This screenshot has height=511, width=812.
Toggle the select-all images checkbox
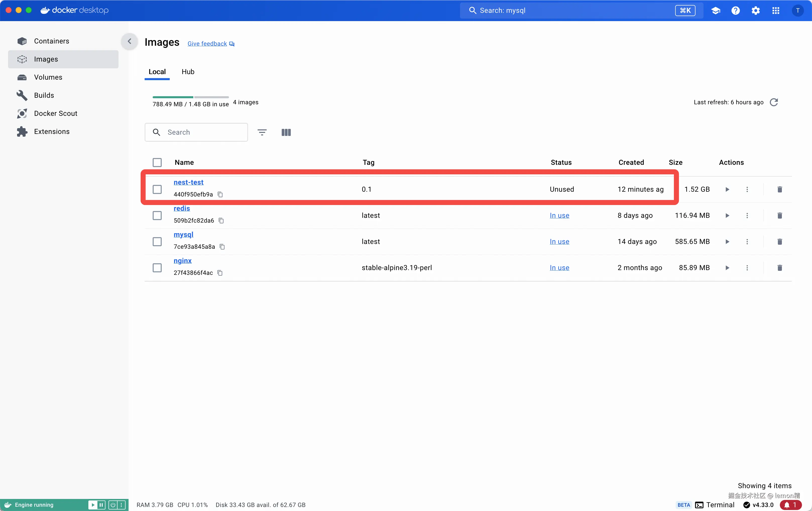coord(157,162)
